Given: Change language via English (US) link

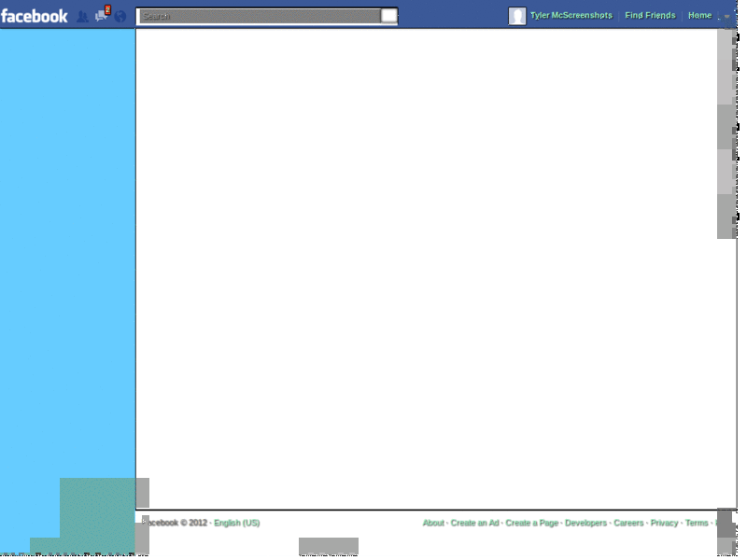Looking at the screenshot, I should point(237,523).
